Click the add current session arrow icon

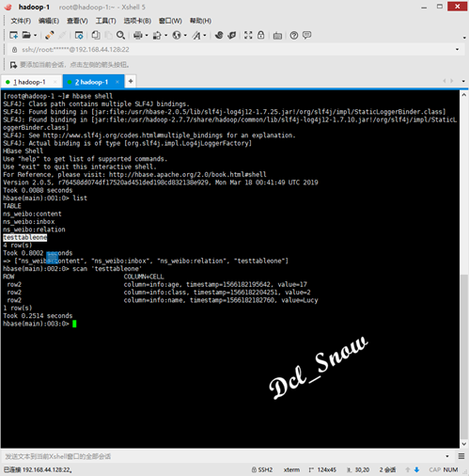point(13,65)
